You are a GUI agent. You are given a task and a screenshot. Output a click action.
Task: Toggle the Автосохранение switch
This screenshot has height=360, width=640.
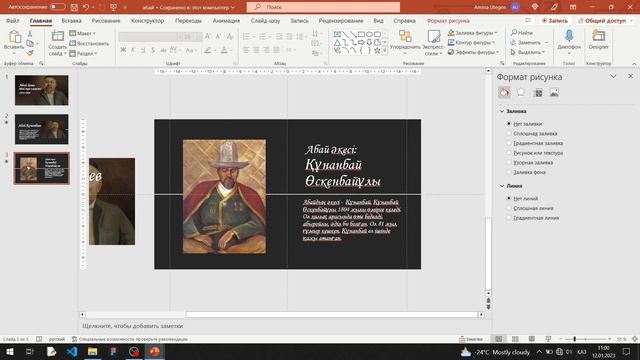(x=57, y=7)
